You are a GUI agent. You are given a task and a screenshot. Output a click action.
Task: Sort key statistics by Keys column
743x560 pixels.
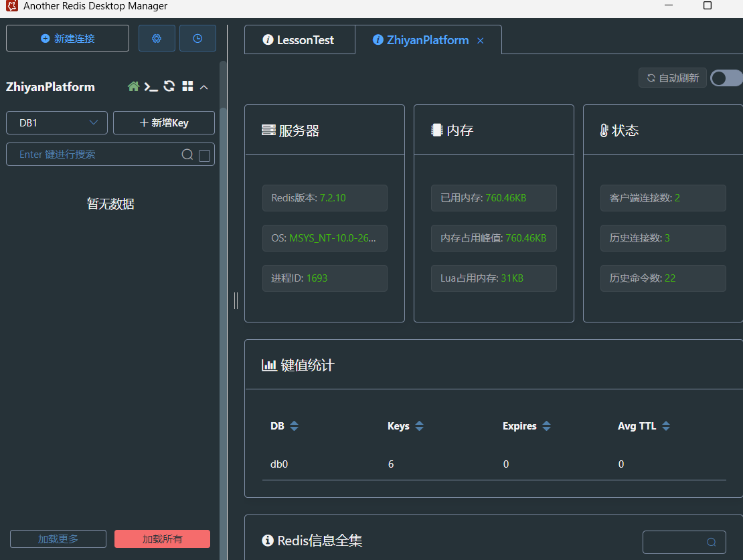419,426
